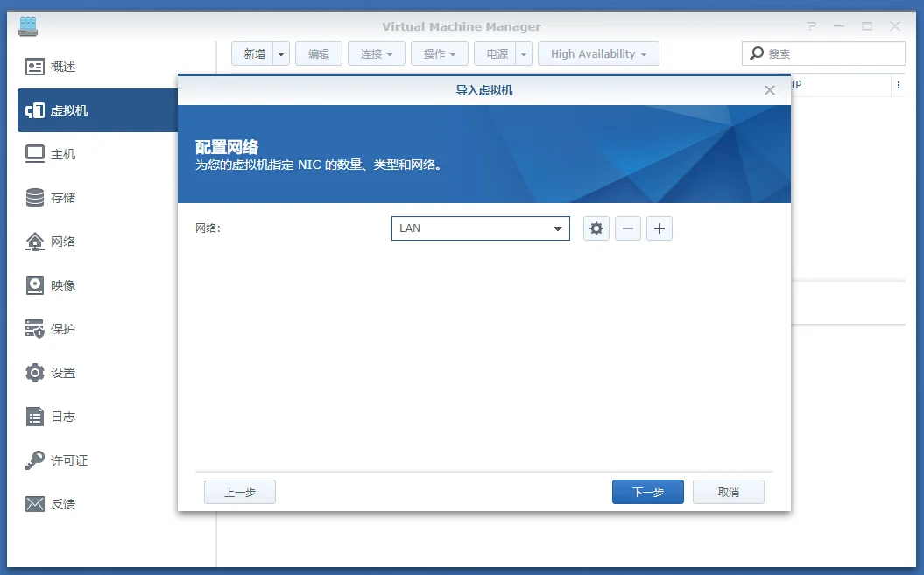This screenshot has width=924, height=575.
Task: Go to 主机 sidebar section
Action: click(x=97, y=154)
